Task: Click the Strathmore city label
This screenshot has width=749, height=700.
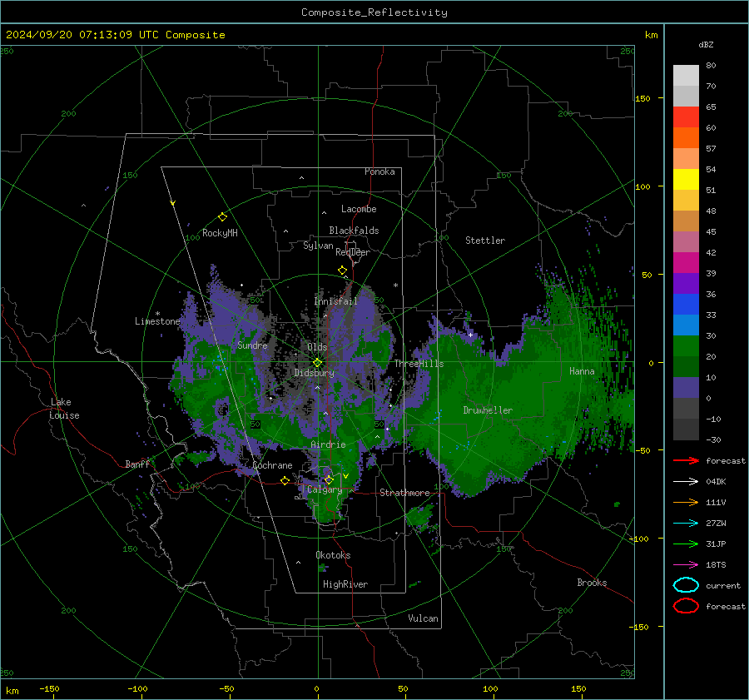Action: pos(404,493)
